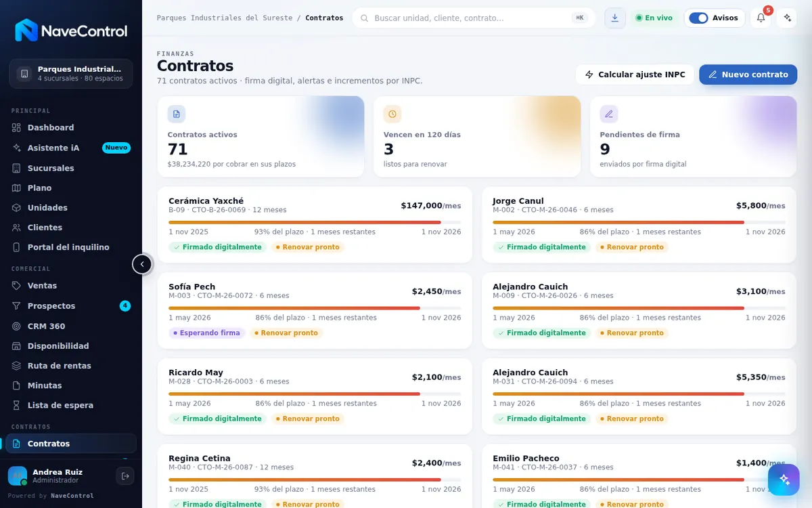Screen dimensions: 812x508
Task: Click the download icon in the top bar
Action: coord(615,18)
